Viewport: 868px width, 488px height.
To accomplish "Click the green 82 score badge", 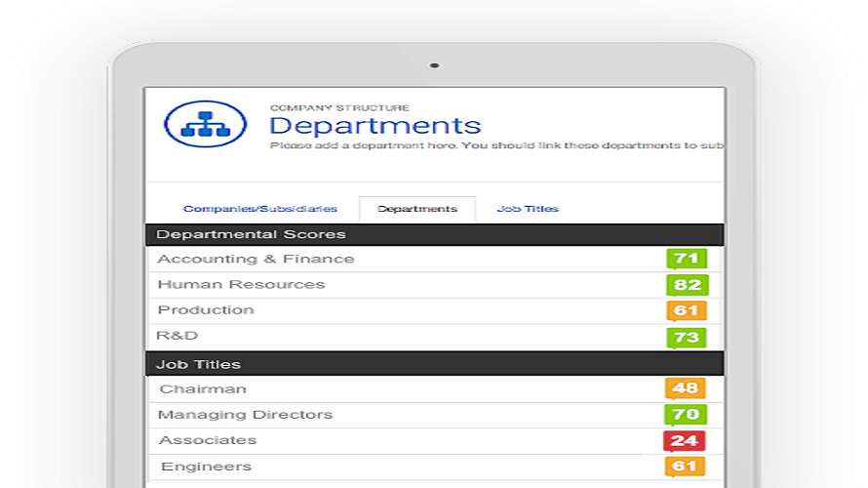I will coord(687,285).
